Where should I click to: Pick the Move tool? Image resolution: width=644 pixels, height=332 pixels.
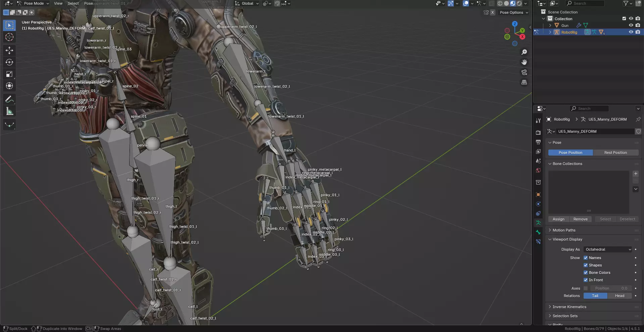pos(9,50)
